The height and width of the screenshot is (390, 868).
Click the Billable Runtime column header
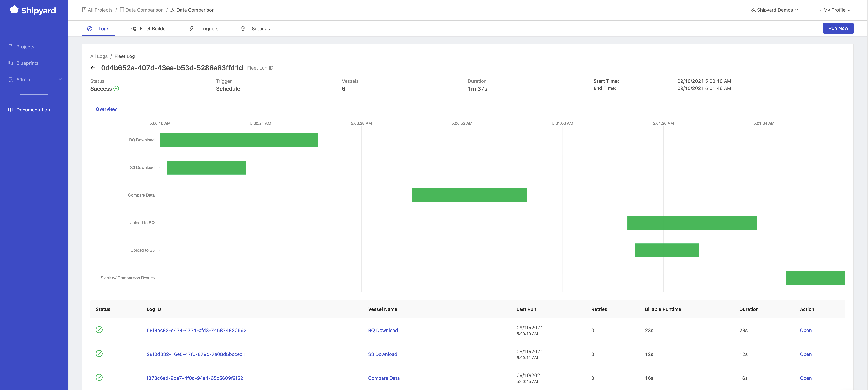(663, 309)
